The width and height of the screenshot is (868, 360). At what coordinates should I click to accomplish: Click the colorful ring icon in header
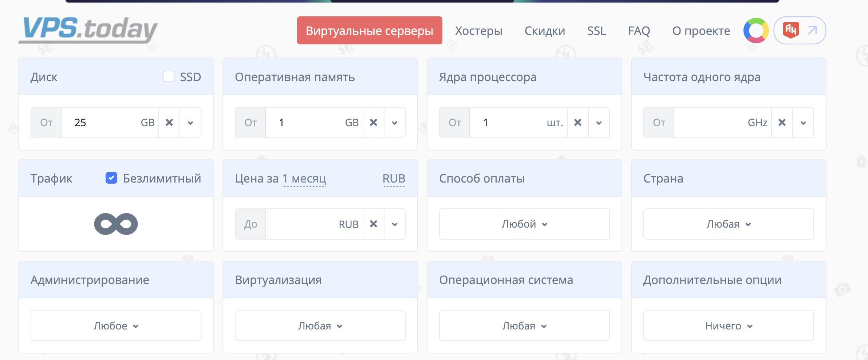pos(756,31)
